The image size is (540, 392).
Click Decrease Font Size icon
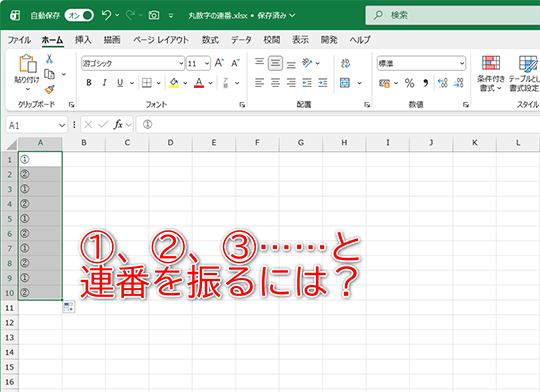(x=235, y=63)
